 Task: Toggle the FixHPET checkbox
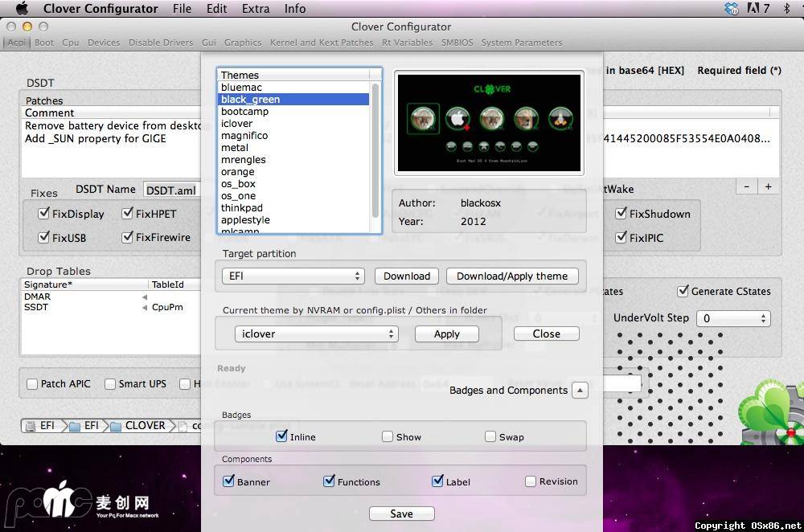[x=129, y=214]
